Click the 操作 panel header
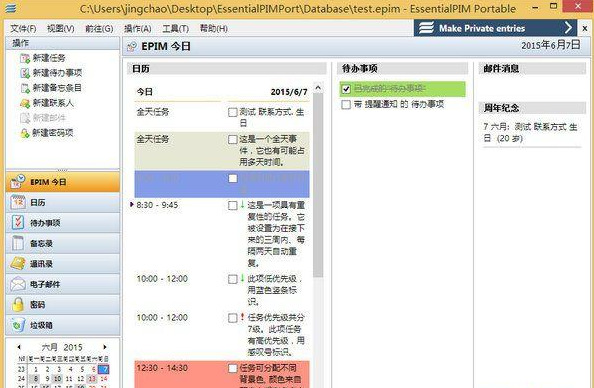This screenshot has width=594, height=388. (63, 43)
